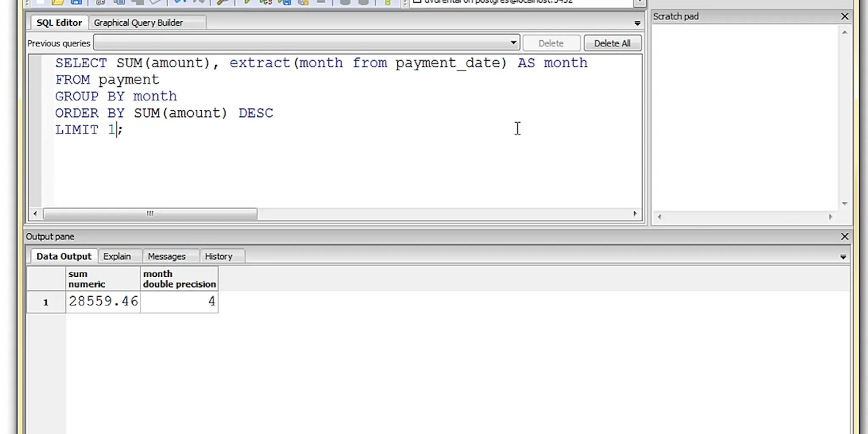Screen dimensions: 868x434
Task: Switch to the Messages tab
Action: pyautogui.click(x=166, y=256)
